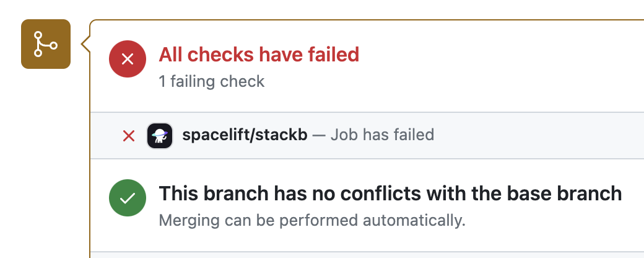This screenshot has width=644, height=258.
Task: Click empty space right of "Job has failed"
Action: point(533,135)
